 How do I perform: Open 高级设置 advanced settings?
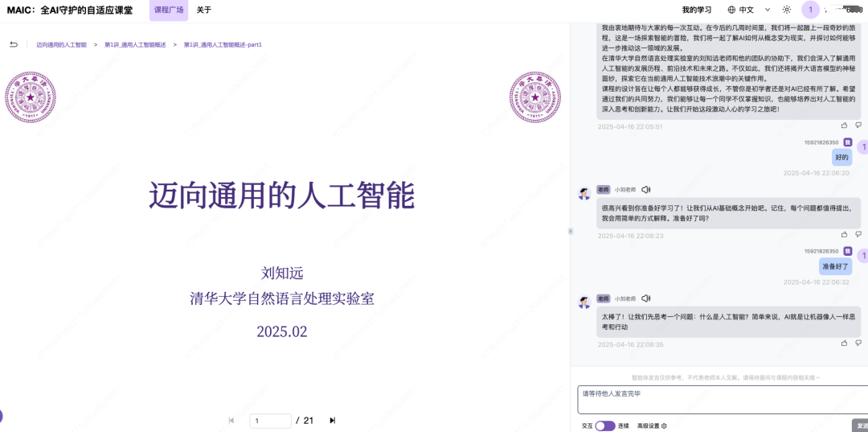649,426
